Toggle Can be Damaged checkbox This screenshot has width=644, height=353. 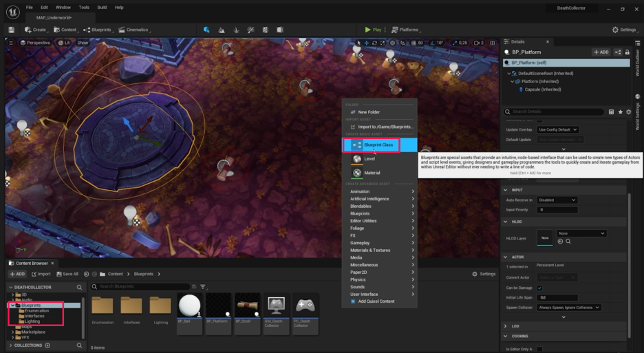click(x=539, y=288)
